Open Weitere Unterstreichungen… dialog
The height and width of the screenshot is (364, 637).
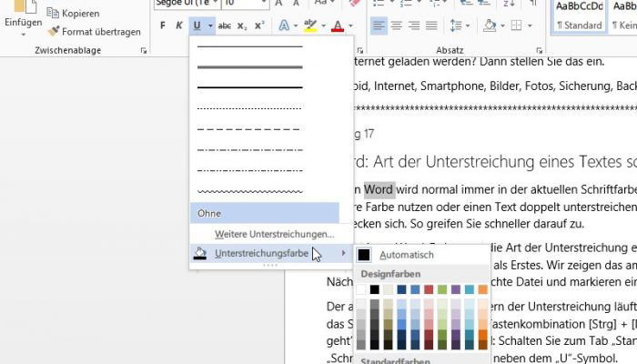pos(274,234)
